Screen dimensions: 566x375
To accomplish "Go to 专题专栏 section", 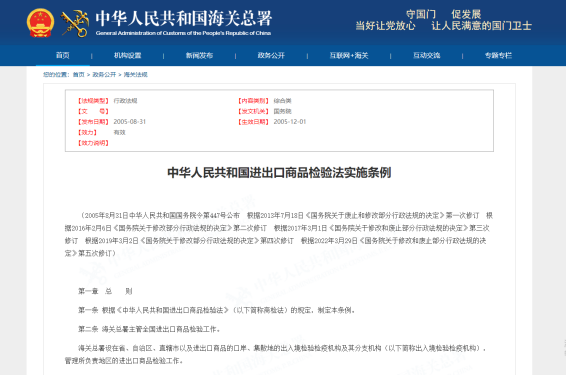I will 498,55.
